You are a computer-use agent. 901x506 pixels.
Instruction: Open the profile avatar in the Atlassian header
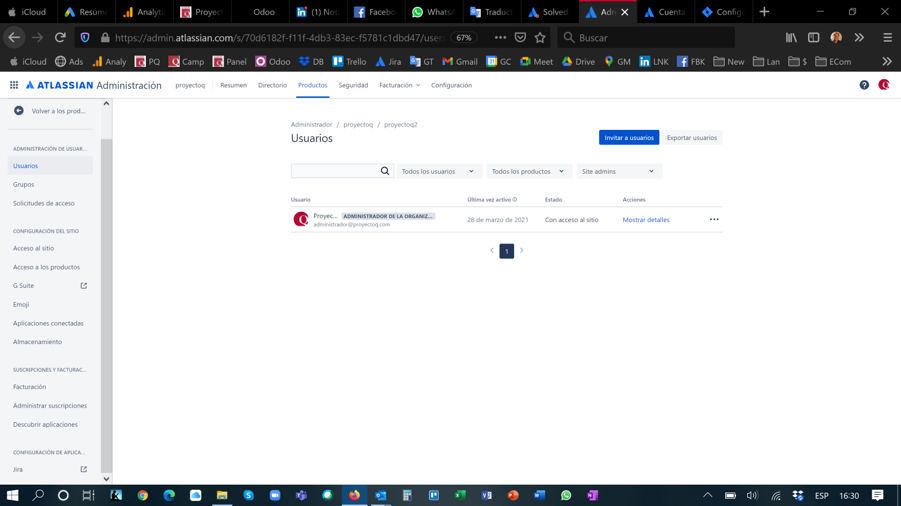click(x=884, y=85)
